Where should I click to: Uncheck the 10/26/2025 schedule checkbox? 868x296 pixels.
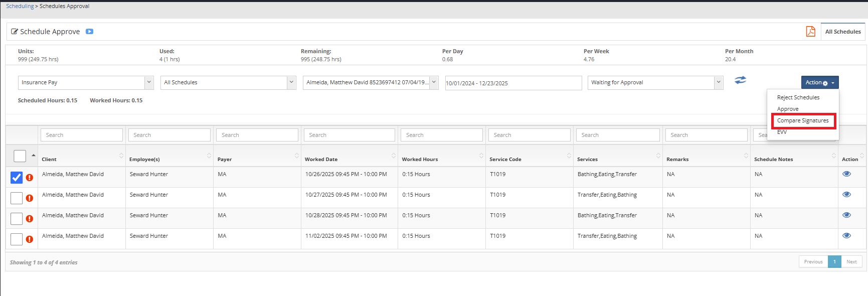[17, 178]
